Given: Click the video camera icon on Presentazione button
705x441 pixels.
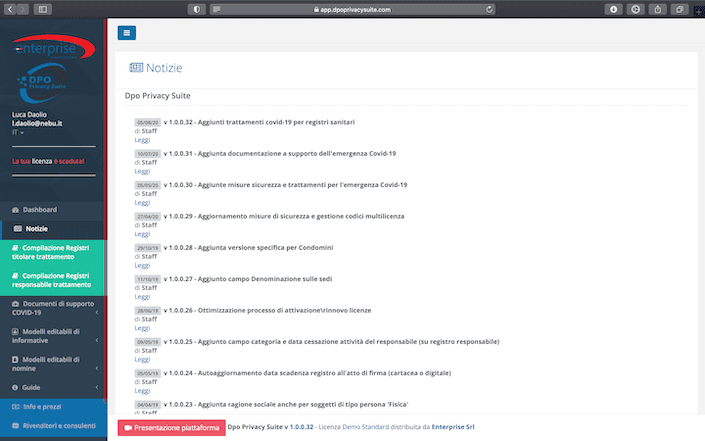Looking at the screenshot, I should [128, 428].
